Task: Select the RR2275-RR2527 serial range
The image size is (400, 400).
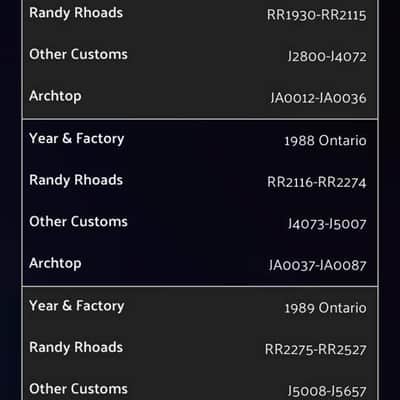Action: coord(316,350)
